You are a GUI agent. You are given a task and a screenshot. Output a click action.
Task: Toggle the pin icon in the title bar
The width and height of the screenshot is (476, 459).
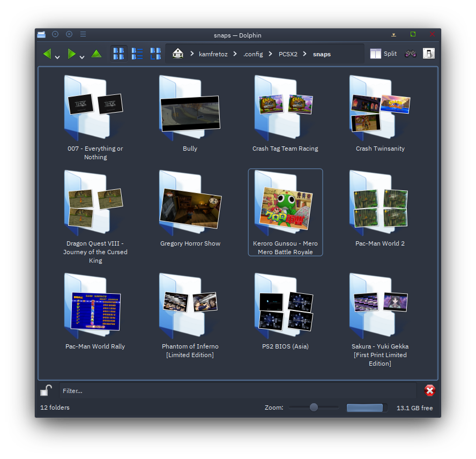coord(55,34)
